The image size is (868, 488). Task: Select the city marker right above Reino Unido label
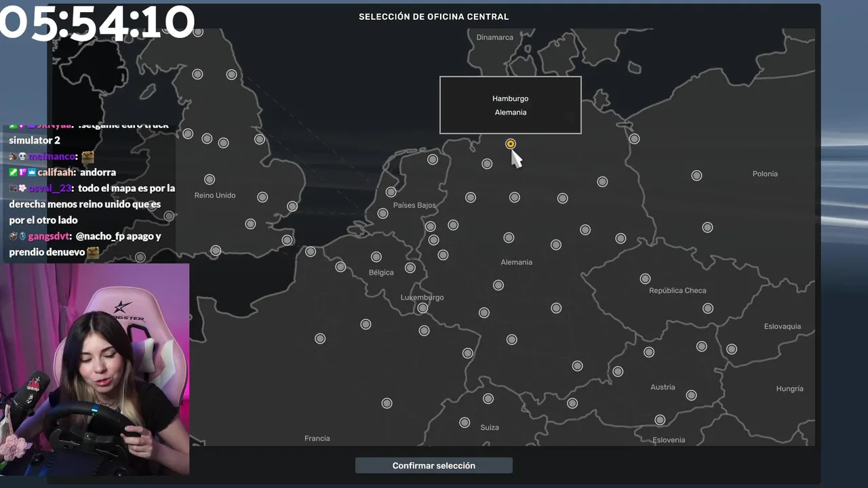pos(210,180)
